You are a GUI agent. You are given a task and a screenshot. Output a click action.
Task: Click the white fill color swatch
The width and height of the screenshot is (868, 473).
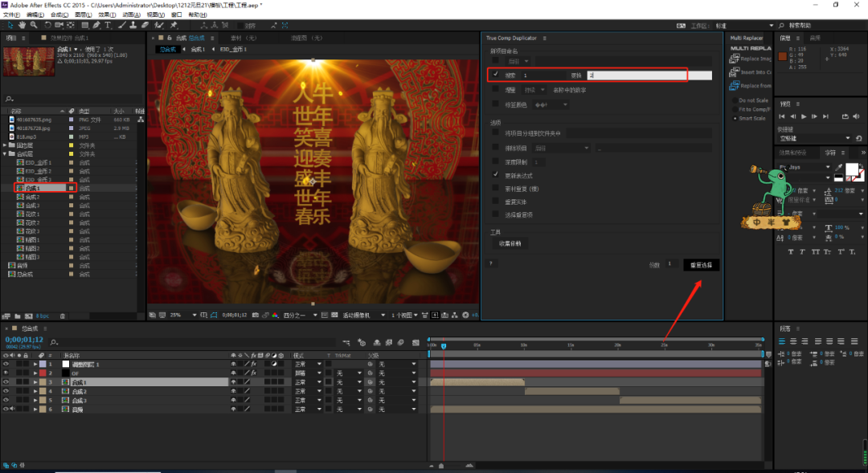pyautogui.click(x=851, y=168)
